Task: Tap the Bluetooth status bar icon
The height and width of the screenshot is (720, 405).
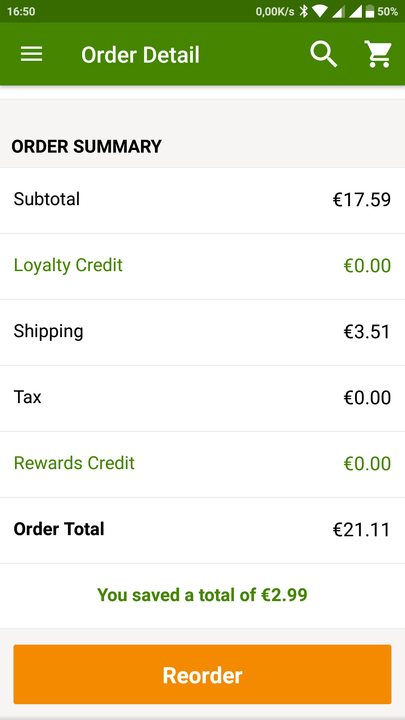Action: coord(304,11)
